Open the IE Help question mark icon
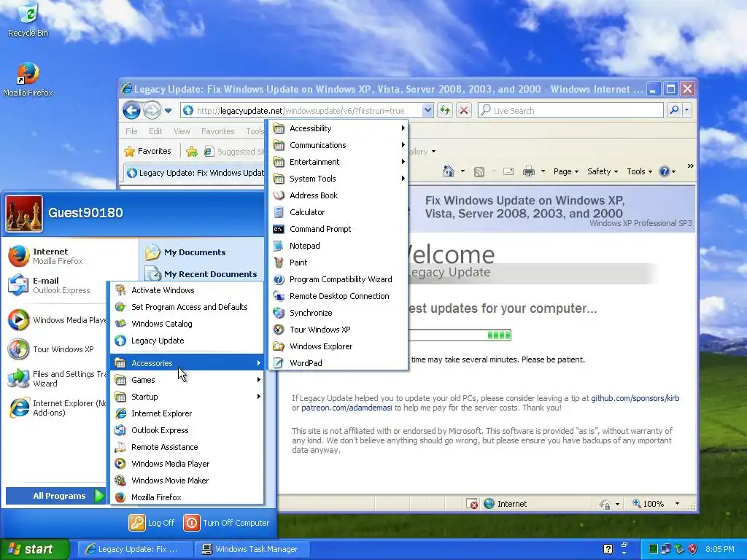This screenshot has height=560, width=747. click(x=664, y=171)
